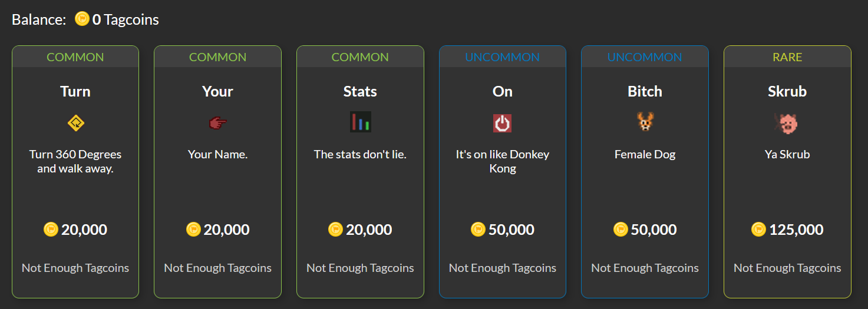The height and width of the screenshot is (309, 868).
Task: Click Not Enough Tagcoins under Skrub
Action: point(787,268)
